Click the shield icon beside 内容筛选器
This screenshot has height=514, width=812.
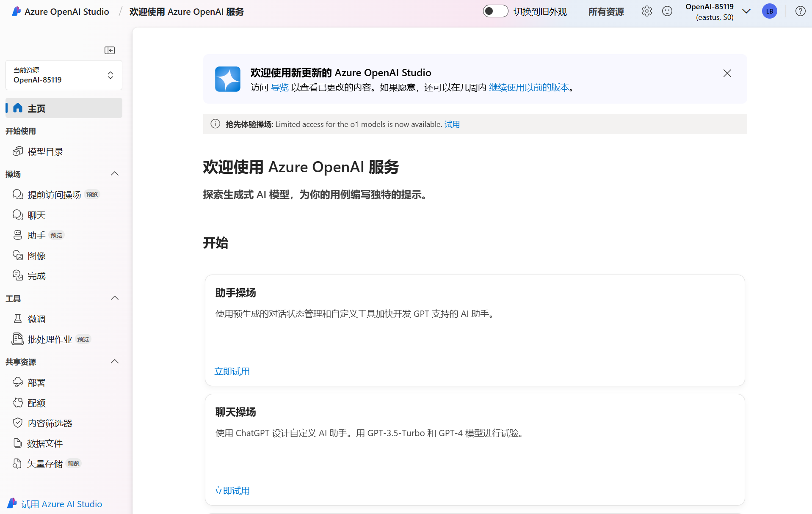(x=18, y=423)
